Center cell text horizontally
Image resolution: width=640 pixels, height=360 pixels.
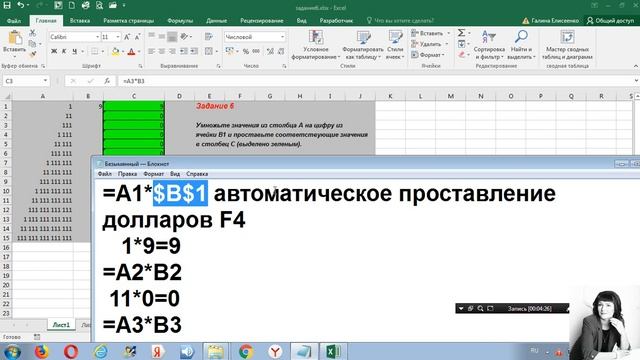pyautogui.click(x=162, y=51)
